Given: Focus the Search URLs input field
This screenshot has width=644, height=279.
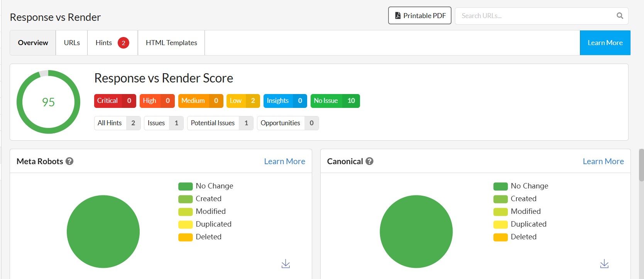Looking at the screenshot, I should tap(542, 16).
